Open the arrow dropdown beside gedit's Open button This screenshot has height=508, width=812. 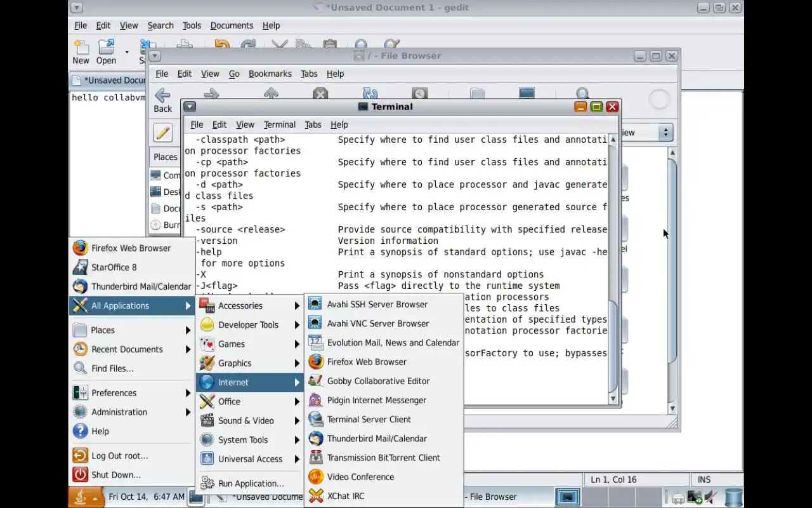[x=126, y=52]
